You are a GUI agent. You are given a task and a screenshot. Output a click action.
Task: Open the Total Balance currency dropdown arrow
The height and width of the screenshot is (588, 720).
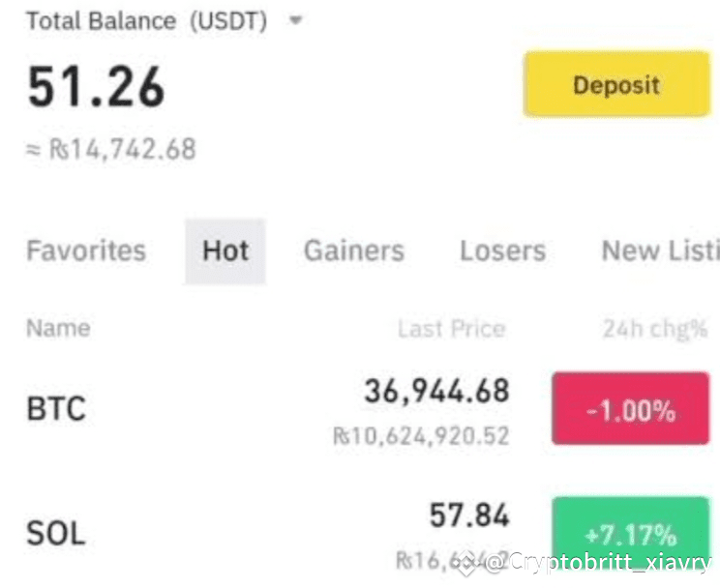(x=296, y=20)
